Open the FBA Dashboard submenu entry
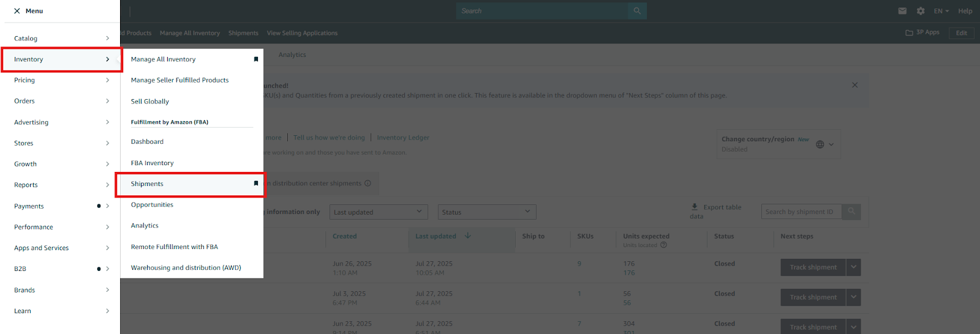Image resolution: width=980 pixels, height=334 pixels. coord(148,141)
